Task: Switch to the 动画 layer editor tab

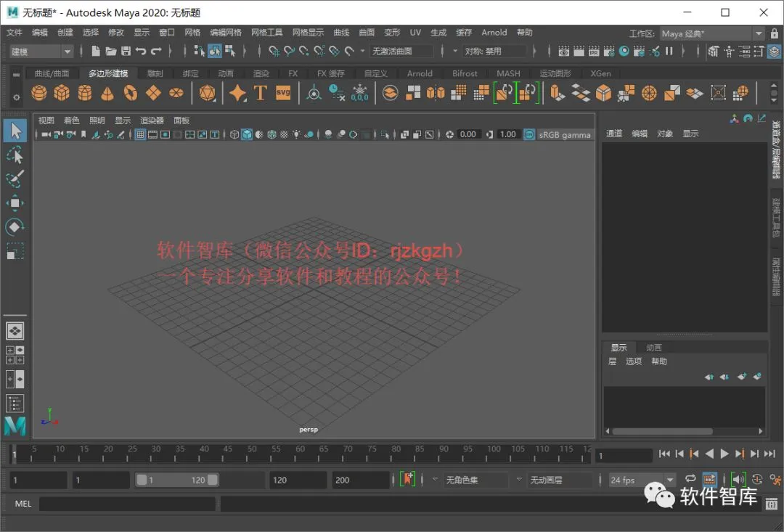Action: [653, 348]
